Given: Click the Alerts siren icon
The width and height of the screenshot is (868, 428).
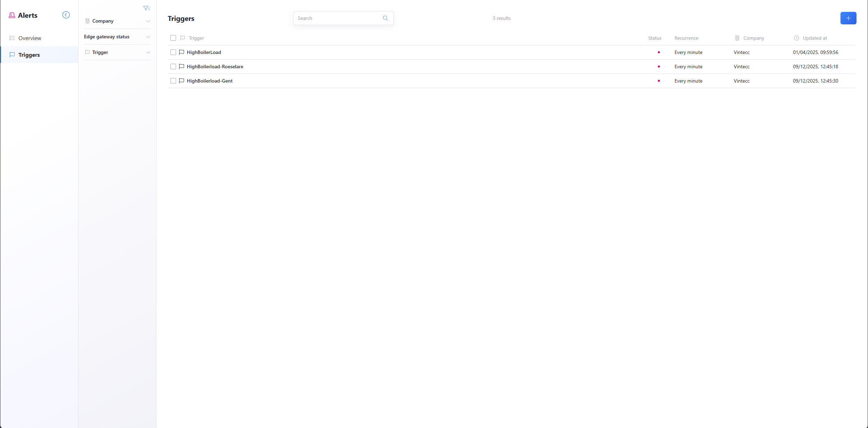Looking at the screenshot, I should click(12, 15).
